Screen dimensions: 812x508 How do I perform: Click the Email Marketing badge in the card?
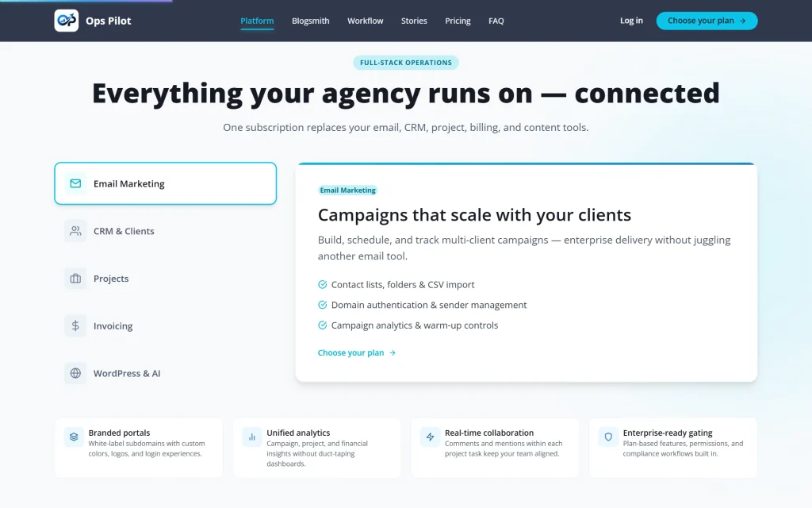click(x=347, y=190)
